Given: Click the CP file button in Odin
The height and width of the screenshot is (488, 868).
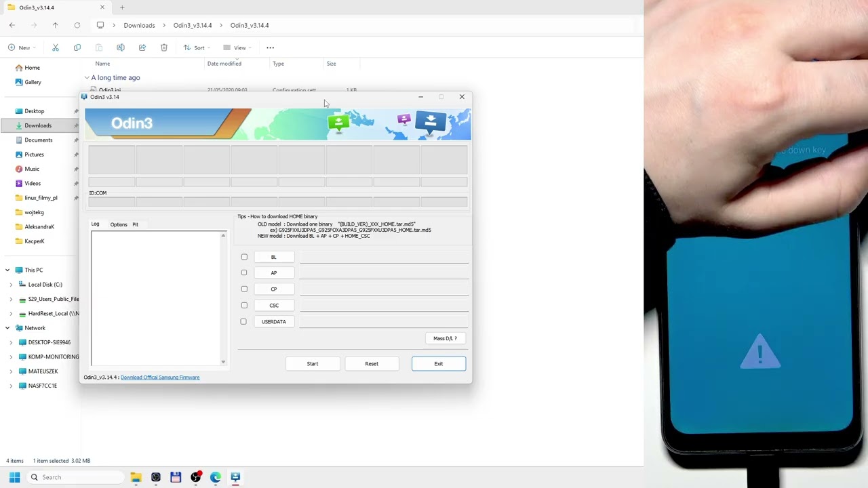Looking at the screenshot, I should 274,289.
